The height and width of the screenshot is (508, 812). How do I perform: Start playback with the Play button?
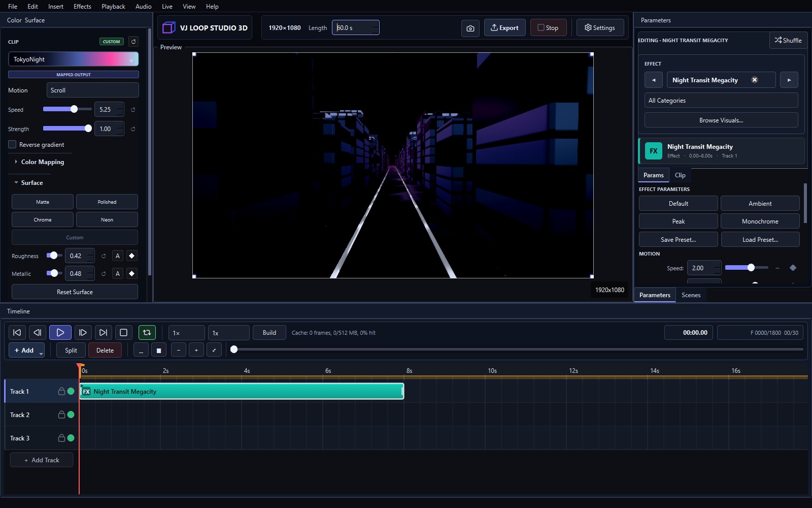tap(60, 333)
